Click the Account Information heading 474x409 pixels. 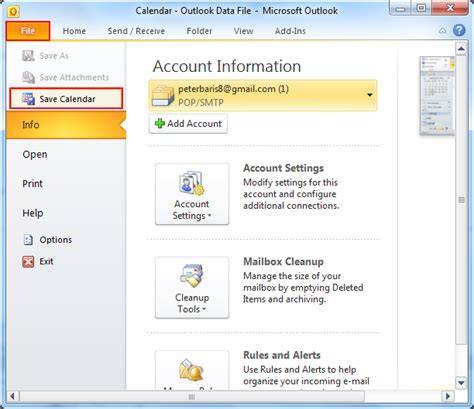[x=227, y=66]
